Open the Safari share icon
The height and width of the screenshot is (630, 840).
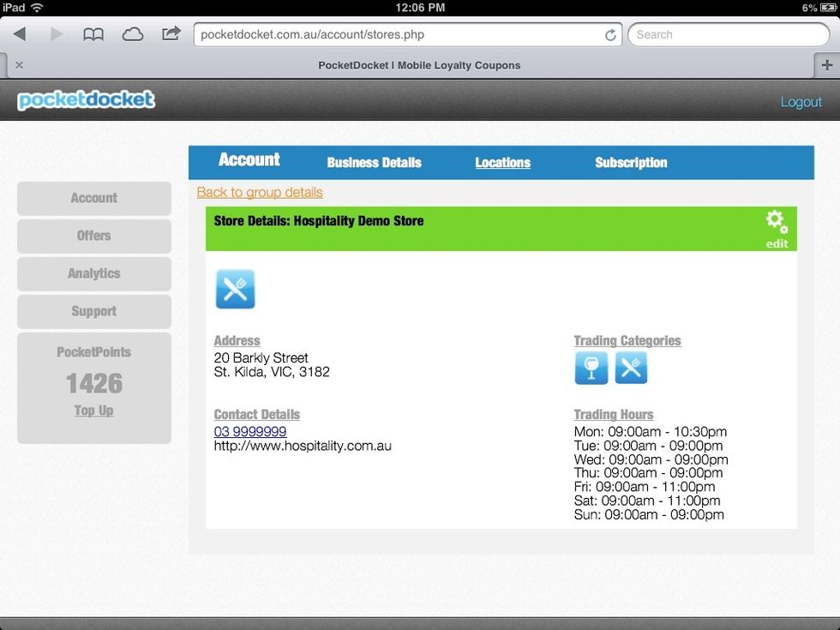[171, 33]
